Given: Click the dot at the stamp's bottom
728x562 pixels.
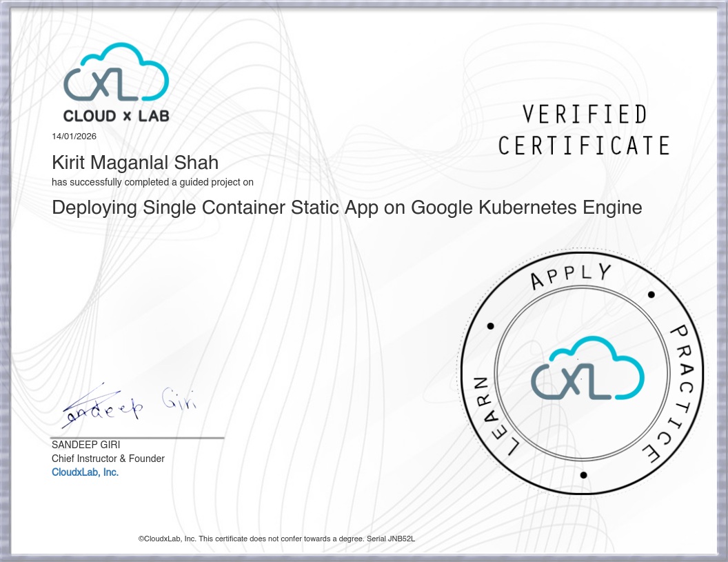Looking at the screenshot, I should coord(583,475).
